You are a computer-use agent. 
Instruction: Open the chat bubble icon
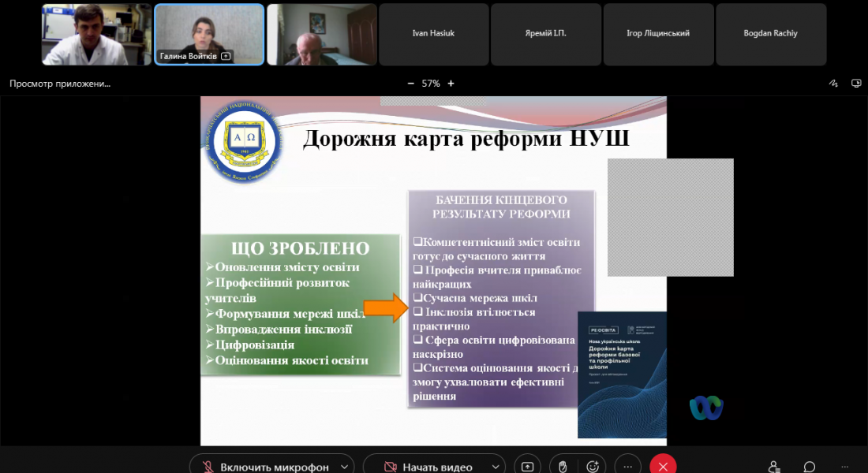(810, 466)
